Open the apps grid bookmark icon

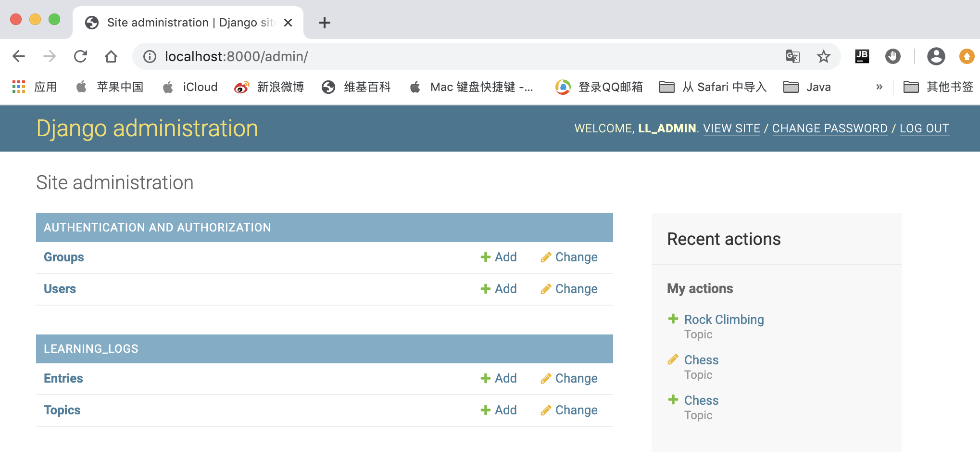[19, 87]
